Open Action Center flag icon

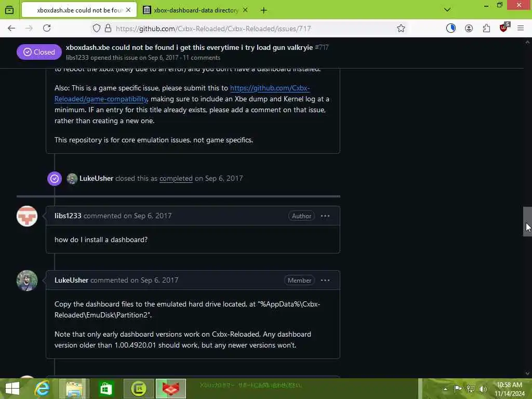[458, 389]
